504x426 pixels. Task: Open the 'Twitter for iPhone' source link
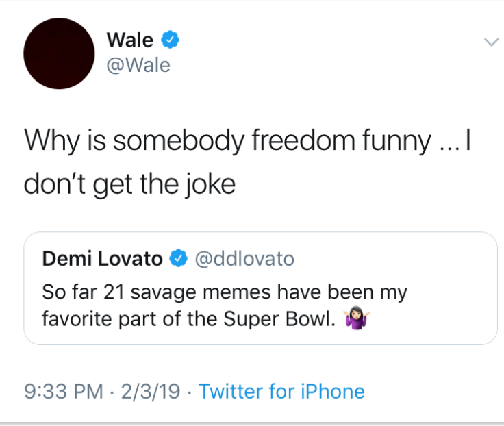[x=281, y=391]
